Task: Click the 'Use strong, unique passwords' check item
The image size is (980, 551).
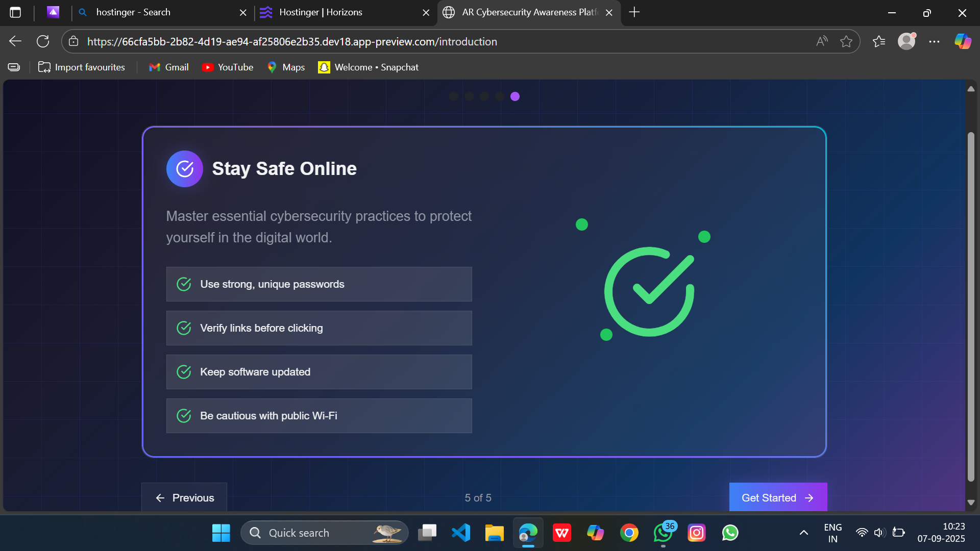Action: (318, 284)
